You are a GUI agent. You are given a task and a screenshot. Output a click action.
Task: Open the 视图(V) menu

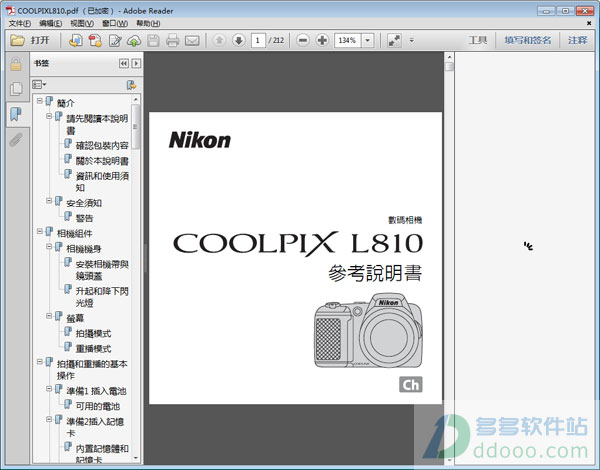(82, 23)
